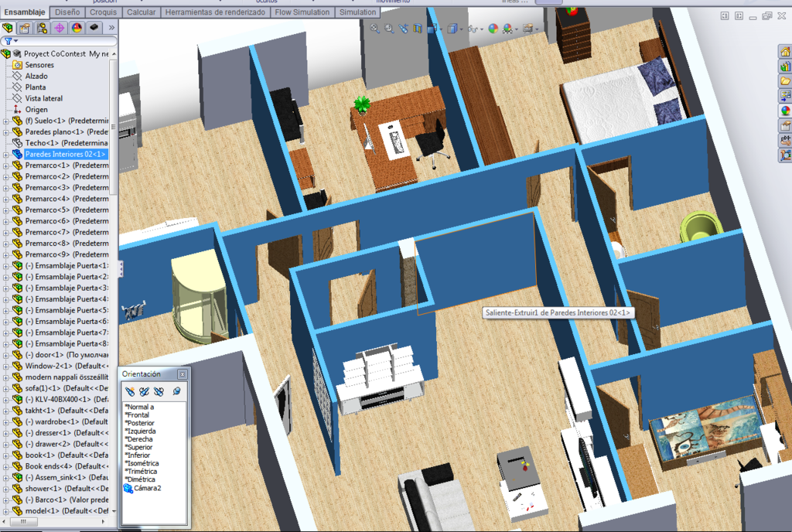The height and width of the screenshot is (532, 792).
Task: Expand the shower<1> tree node
Action: click(x=6, y=489)
